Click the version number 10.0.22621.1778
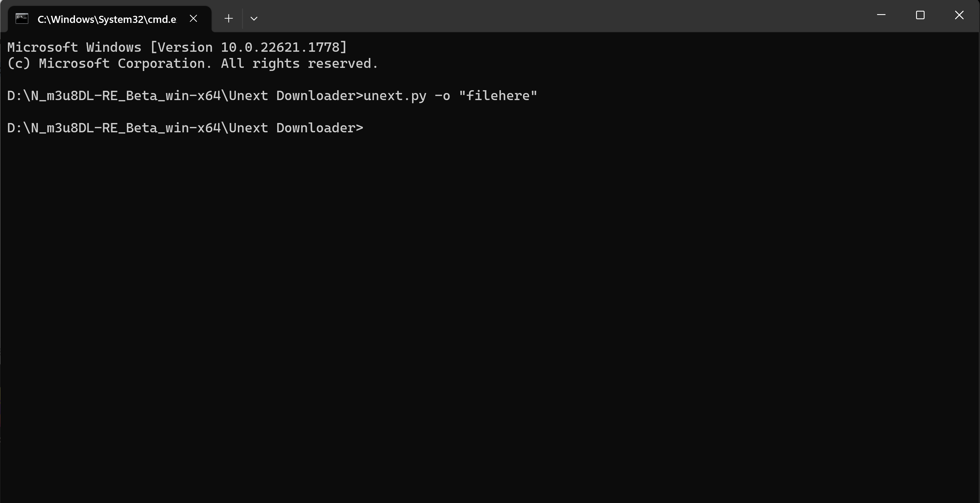This screenshot has height=503, width=980. coord(283,48)
